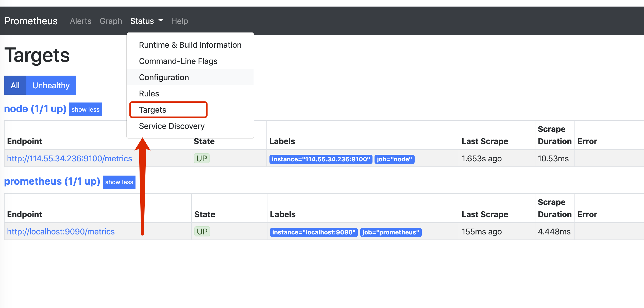Select Runtime & Build Information
The width and height of the screenshot is (644, 308).
tap(190, 45)
